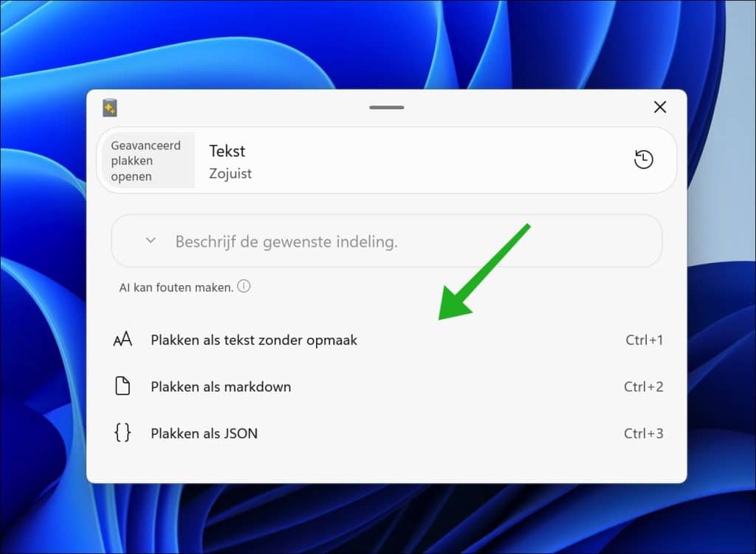Click 'Geavanceerd plakken openen' tooltip label
Image resolution: width=756 pixels, height=554 pixels.
(x=146, y=161)
